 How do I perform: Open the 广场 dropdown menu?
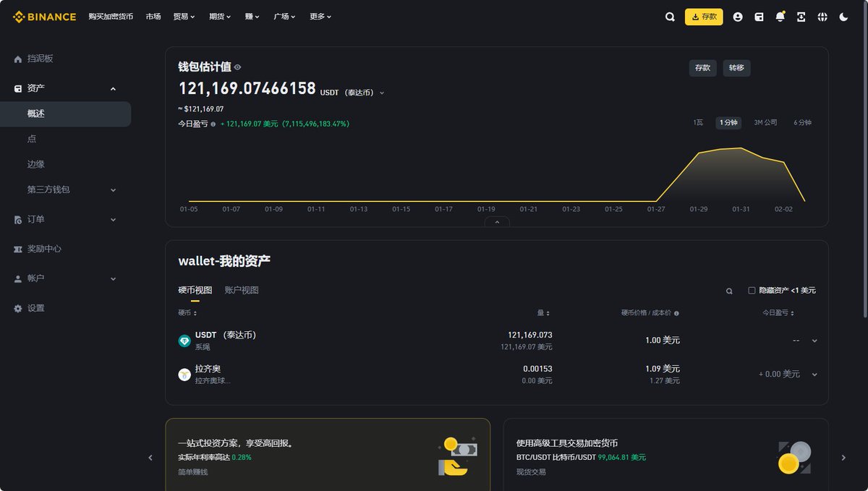(x=284, y=17)
